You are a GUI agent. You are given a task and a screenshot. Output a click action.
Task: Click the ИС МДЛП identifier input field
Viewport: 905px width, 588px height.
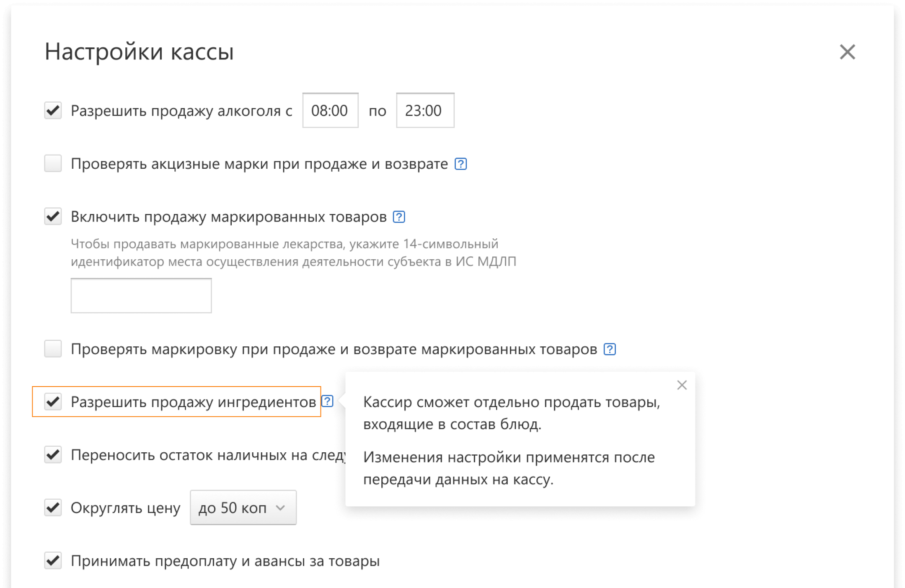[141, 296]
